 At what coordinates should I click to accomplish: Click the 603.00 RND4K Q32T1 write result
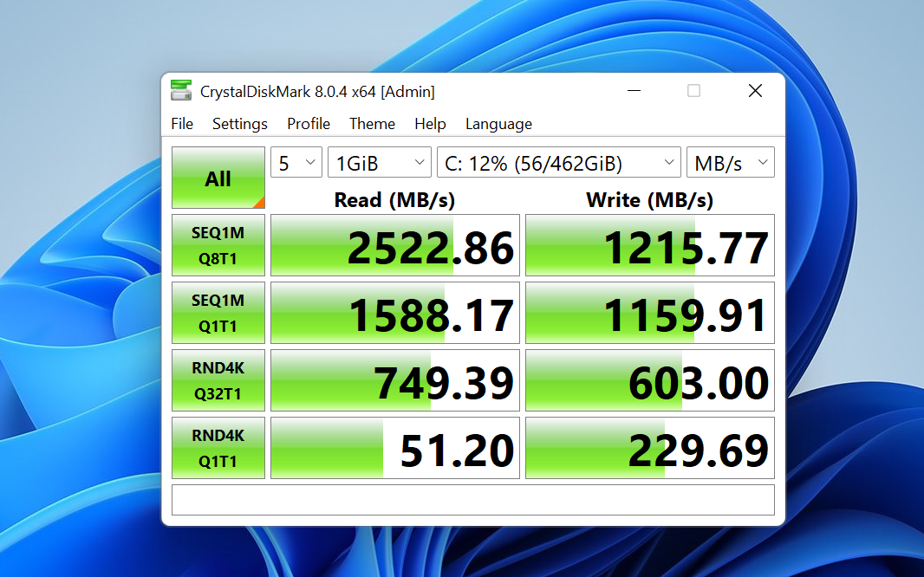(x=650, y=380)
